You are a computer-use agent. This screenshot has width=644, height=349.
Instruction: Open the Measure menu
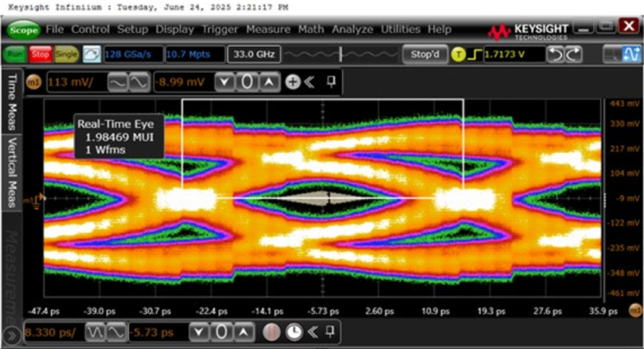click(268, 29)
